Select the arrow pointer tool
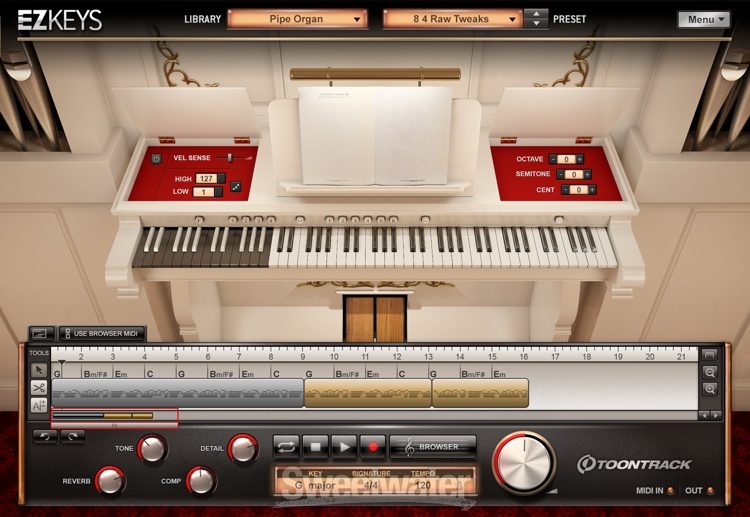Image resolution: width=750 pixels, height=517 pixels. tap(39, 370)
